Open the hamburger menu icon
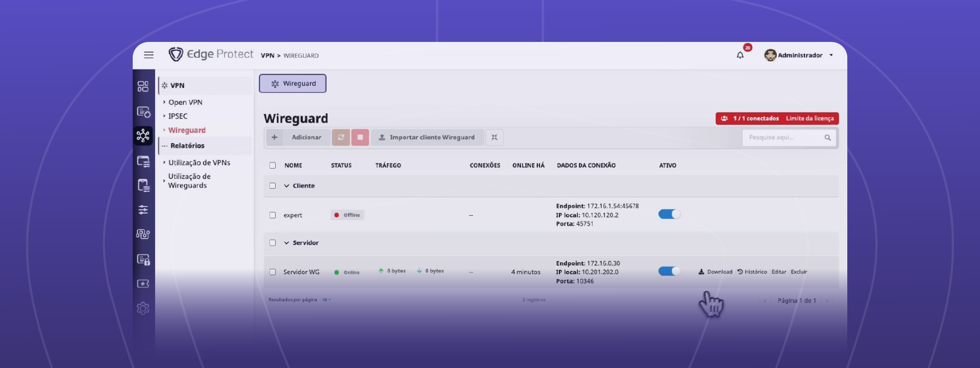Viewport: 980px width, 368px height. click(149, 55)
